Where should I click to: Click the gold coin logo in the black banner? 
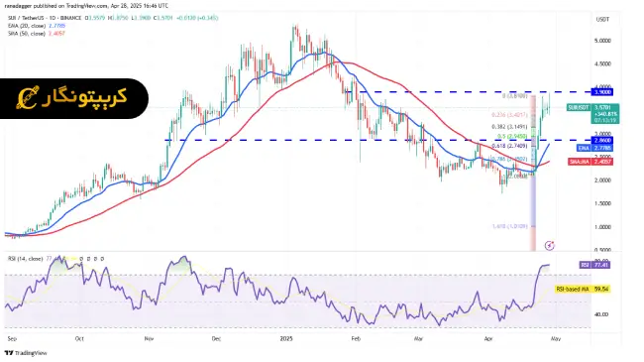(28, 98)
